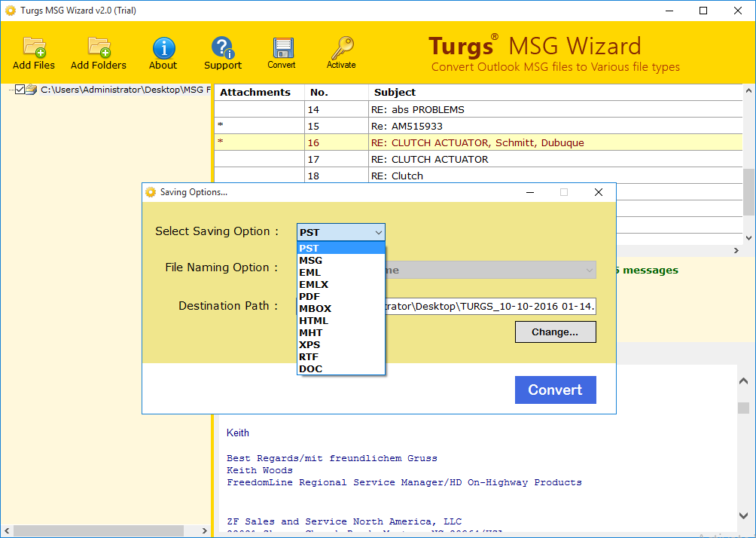Minimize the Turgs MSG Wizard window
Image resolution: width=756 pixels, height=538 pixels.
coord(669,11)
